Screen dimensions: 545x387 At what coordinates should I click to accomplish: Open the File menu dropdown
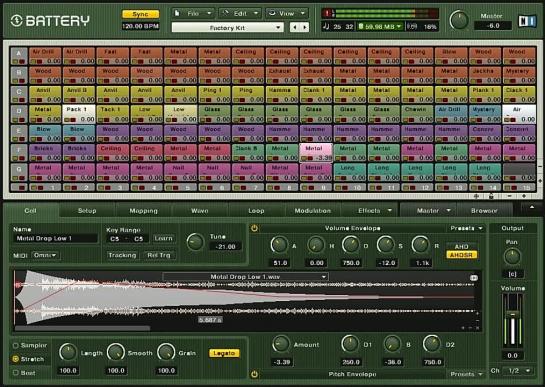pos(193,14)
